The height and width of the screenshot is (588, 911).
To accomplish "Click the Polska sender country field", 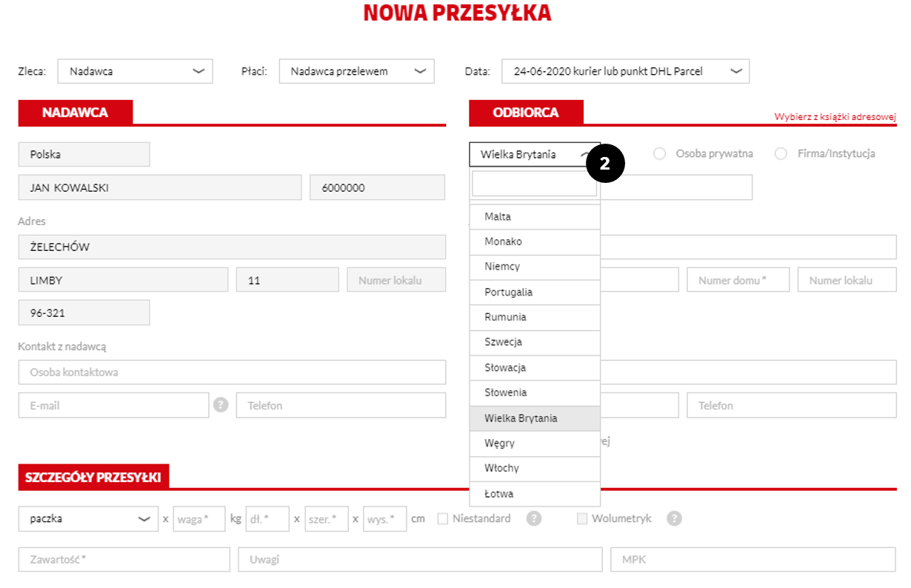I will [84, 154].
